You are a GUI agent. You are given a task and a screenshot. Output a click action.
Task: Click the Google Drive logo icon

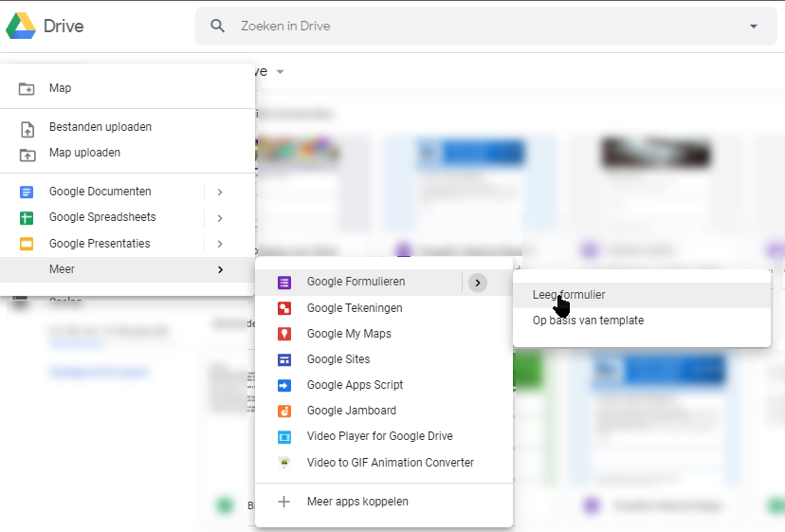pyautogui.click(x=21, y=26)
